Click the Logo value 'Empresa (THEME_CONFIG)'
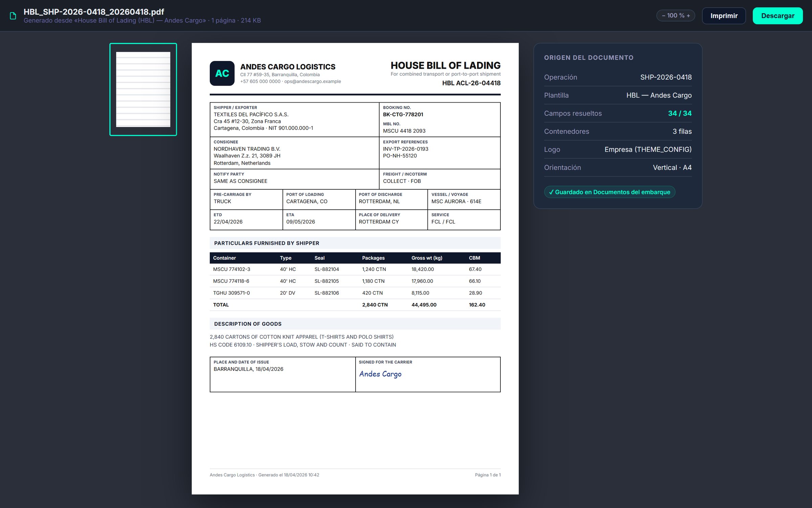 648,149
